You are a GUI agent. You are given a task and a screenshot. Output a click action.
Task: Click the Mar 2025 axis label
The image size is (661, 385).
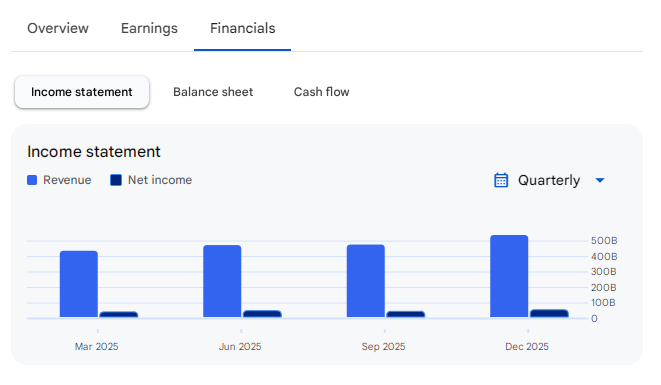97,347
